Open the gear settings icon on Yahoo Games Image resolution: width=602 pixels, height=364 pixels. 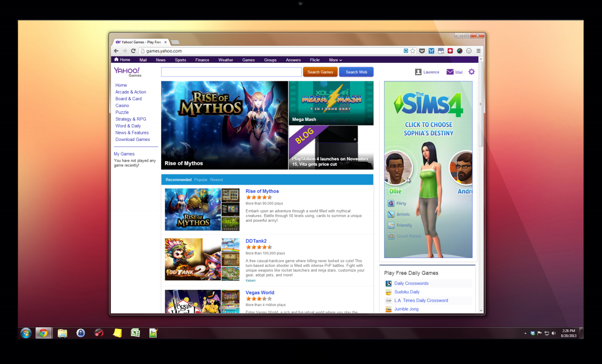[x=471, y=72]
